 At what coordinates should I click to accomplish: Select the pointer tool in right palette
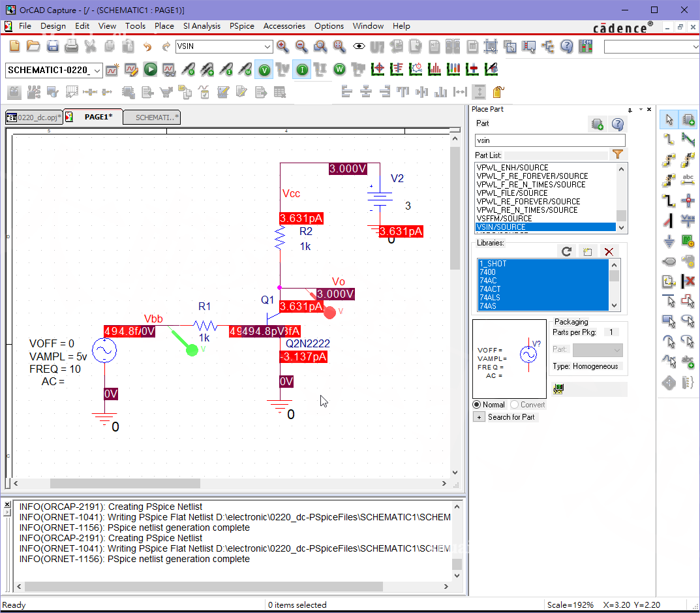669,119
